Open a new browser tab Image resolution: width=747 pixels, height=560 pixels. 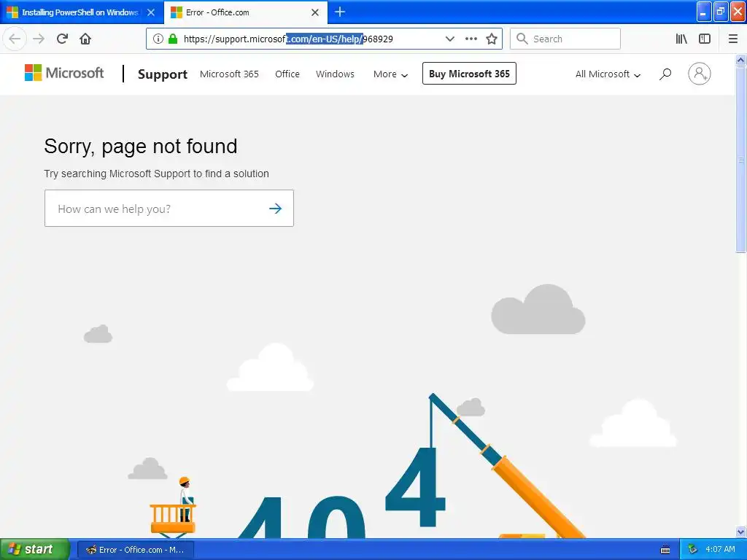[340, 12]
